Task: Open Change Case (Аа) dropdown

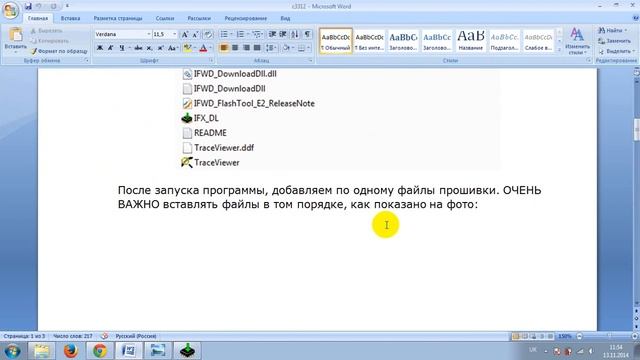Action: (173, 48)
